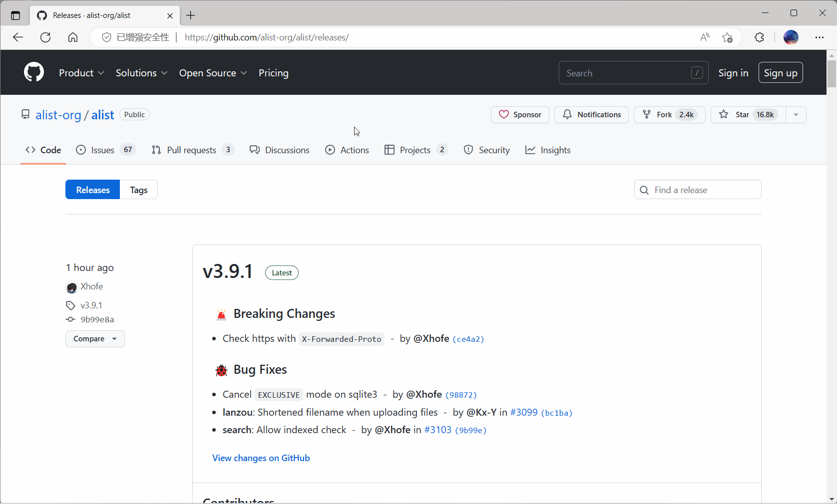Open commit ce4a2 link

click(x=468, y=339)
